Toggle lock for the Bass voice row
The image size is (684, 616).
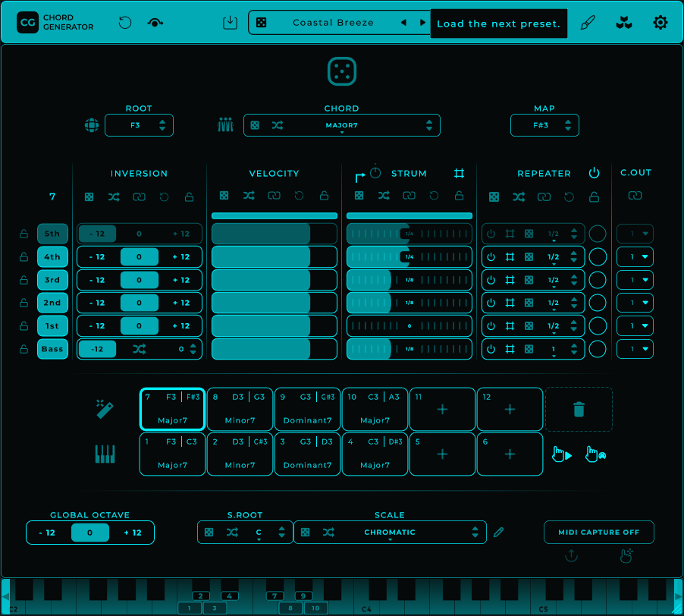pos(24,349)
